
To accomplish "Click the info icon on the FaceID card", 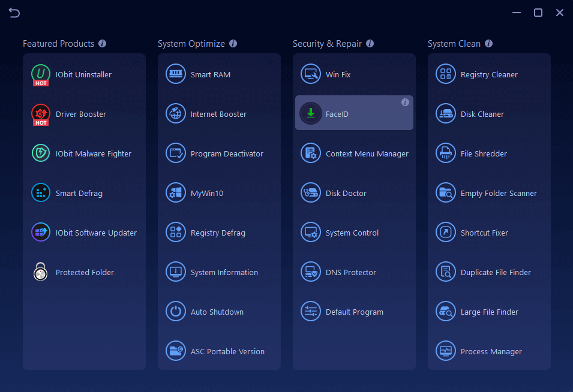I will 405,102.
